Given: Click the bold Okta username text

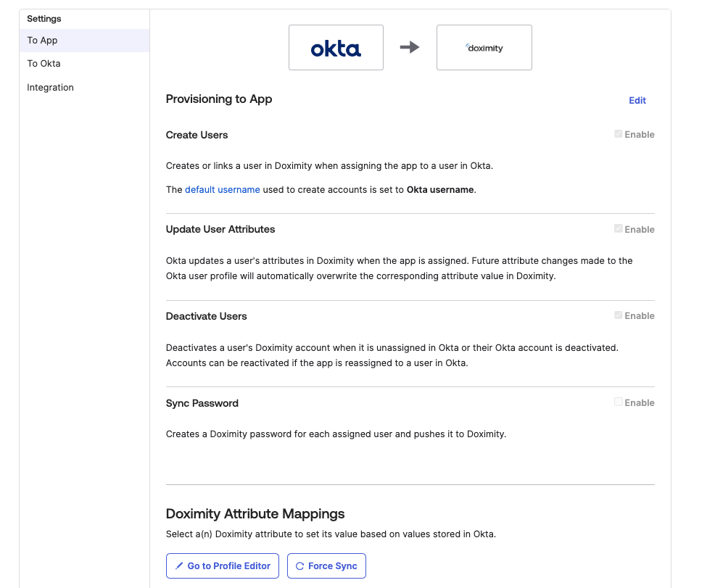Looking at the screenshot, I should [440, 190].
